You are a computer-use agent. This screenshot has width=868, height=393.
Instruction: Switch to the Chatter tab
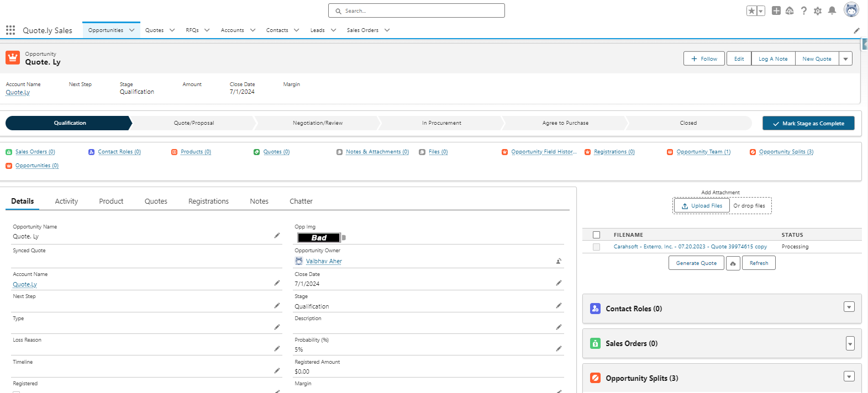pos(301,201)
